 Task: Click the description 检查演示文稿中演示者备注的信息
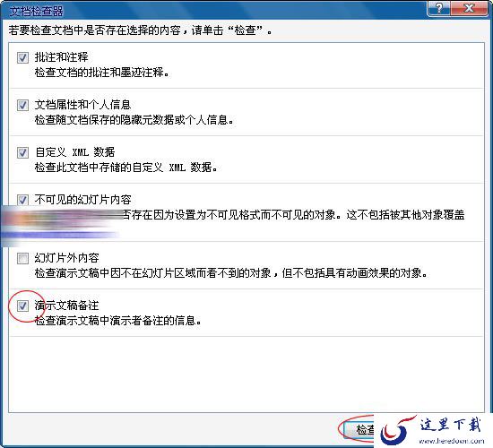117,321
